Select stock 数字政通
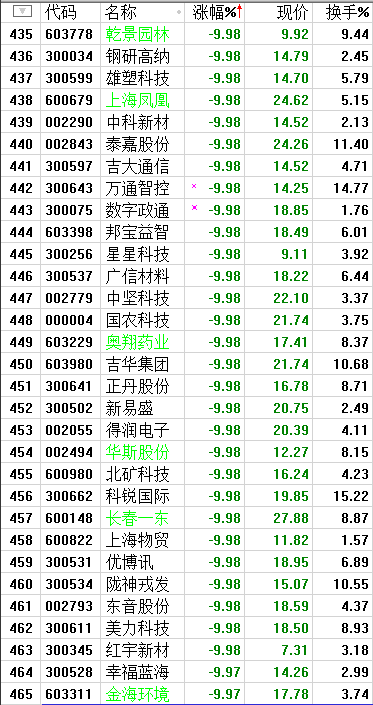Viewport: 373px width, 705px height. (138, 210)
